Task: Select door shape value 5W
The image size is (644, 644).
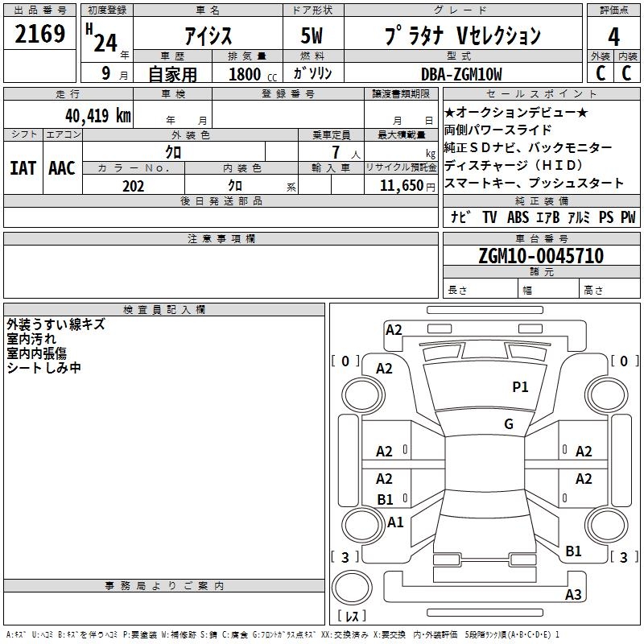Action: [312, 36]
